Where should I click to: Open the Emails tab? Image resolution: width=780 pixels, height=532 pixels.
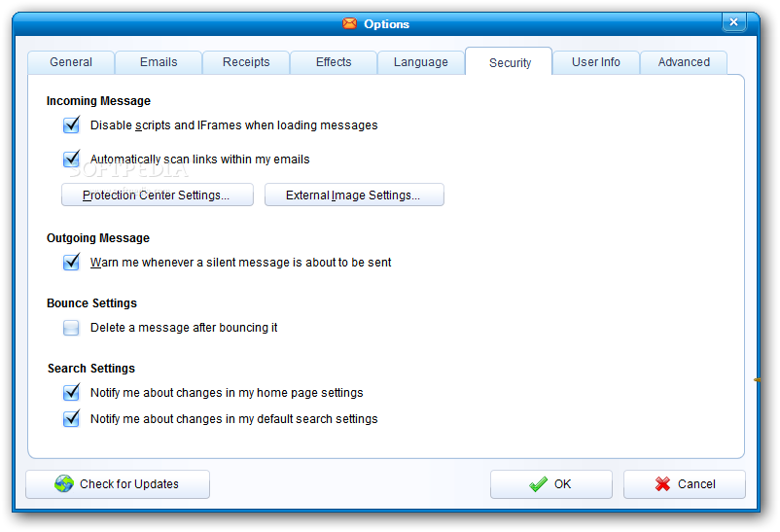(x=159, y=62)
